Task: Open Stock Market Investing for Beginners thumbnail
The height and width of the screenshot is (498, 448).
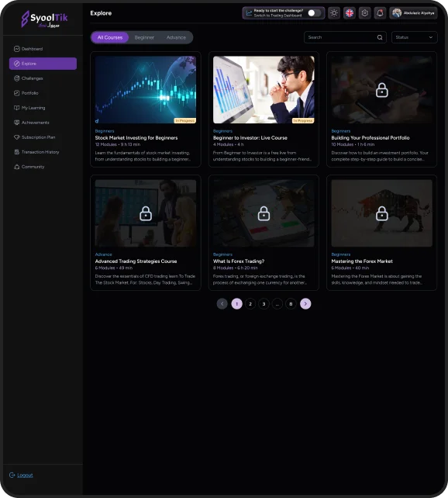Action: (146, 90)
